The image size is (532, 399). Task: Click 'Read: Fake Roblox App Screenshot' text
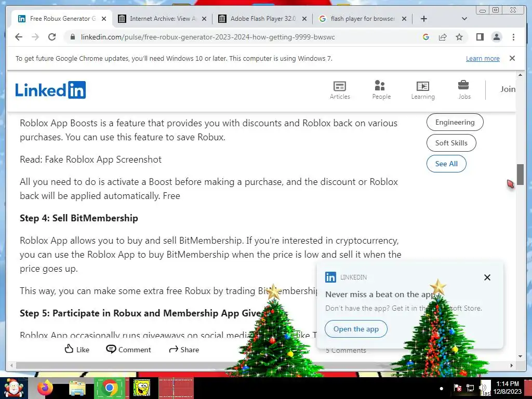click(90, 159)
